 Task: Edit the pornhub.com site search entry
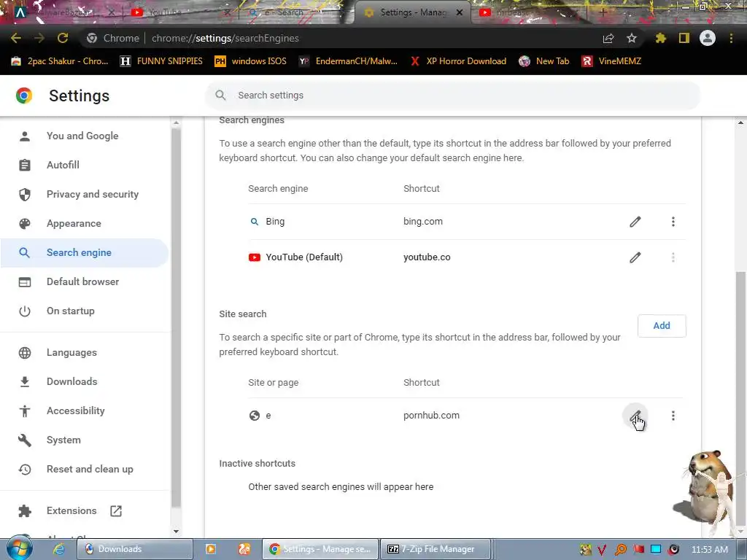pyautogui.click(x=635, y=416)
